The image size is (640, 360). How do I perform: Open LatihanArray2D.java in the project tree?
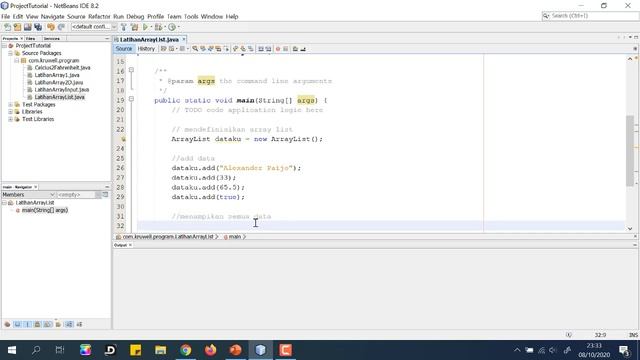click(59, 82)
